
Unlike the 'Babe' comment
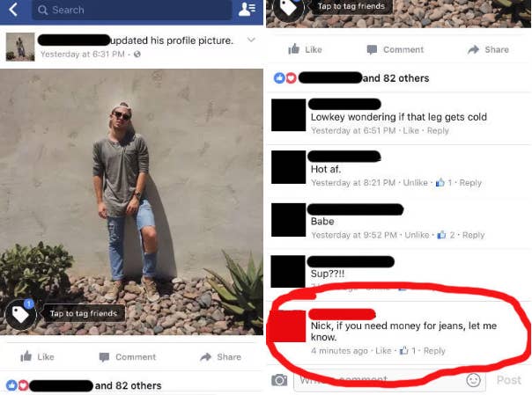pos(417,235)
